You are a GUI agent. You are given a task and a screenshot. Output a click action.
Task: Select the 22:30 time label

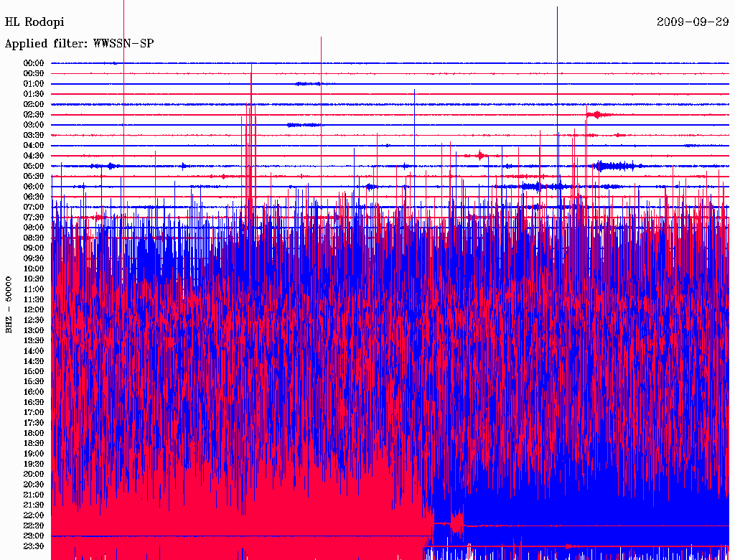point(34,526)
